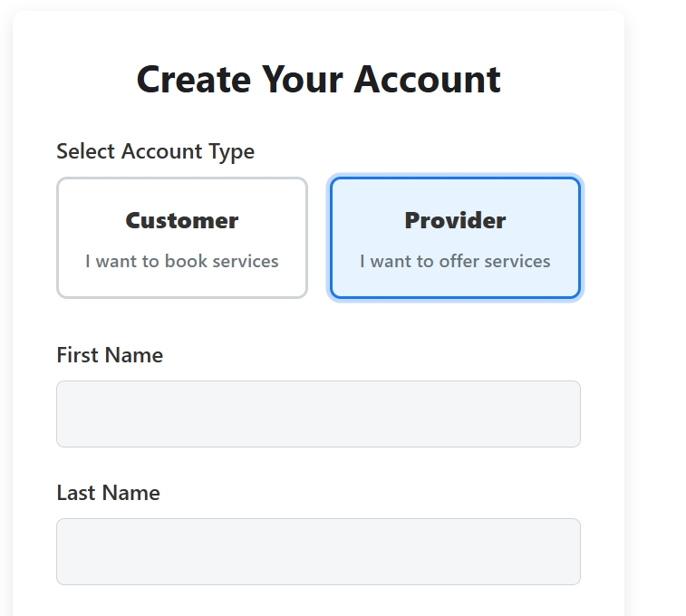Click the word "Account" in the main heading
Image resolution: width=686 pixels, height=616 pixels.
tap(427, 79)
